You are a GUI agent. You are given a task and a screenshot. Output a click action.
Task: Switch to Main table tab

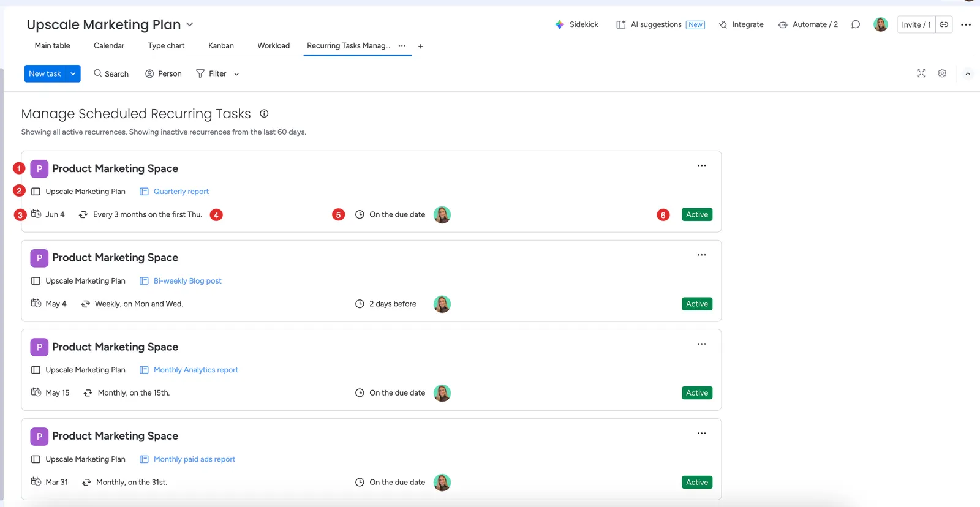[53, 45]
